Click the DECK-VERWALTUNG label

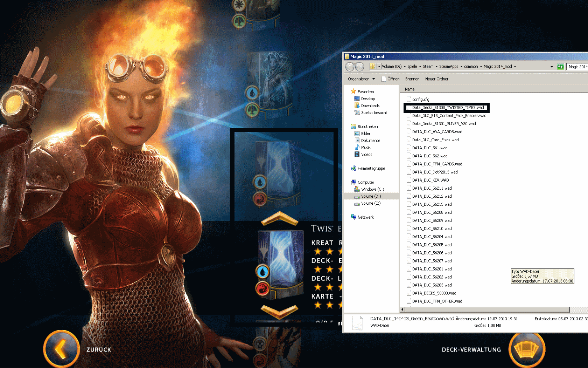(x=471, y=350)
